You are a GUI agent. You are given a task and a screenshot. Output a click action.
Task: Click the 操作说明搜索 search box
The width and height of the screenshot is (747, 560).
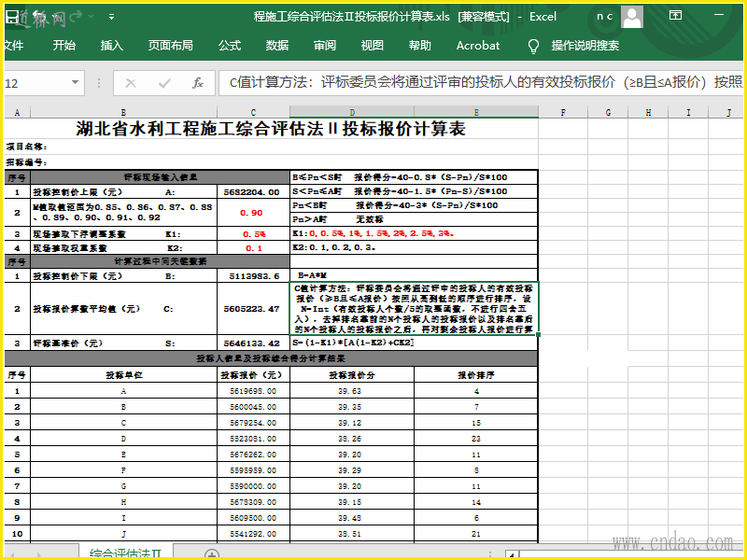point(585,46)
